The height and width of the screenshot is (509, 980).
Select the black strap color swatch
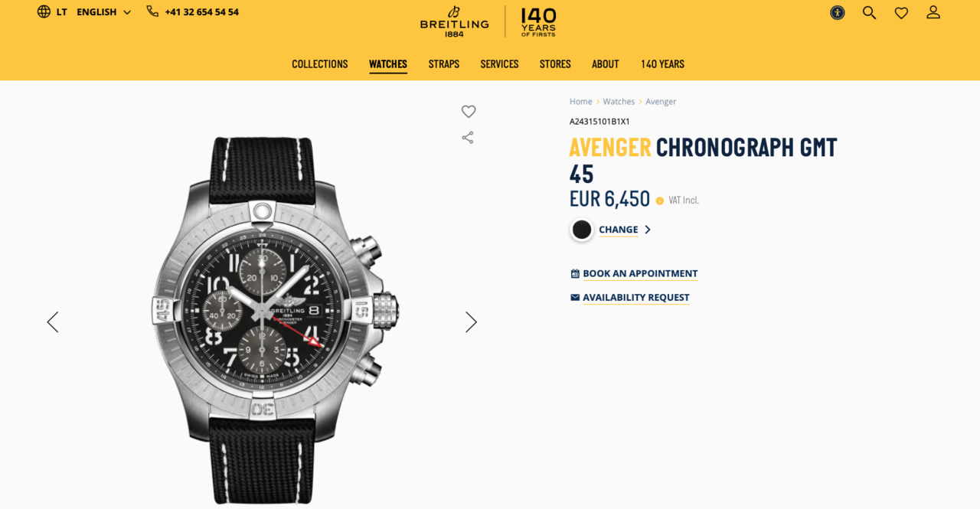[x=582, y=230]
